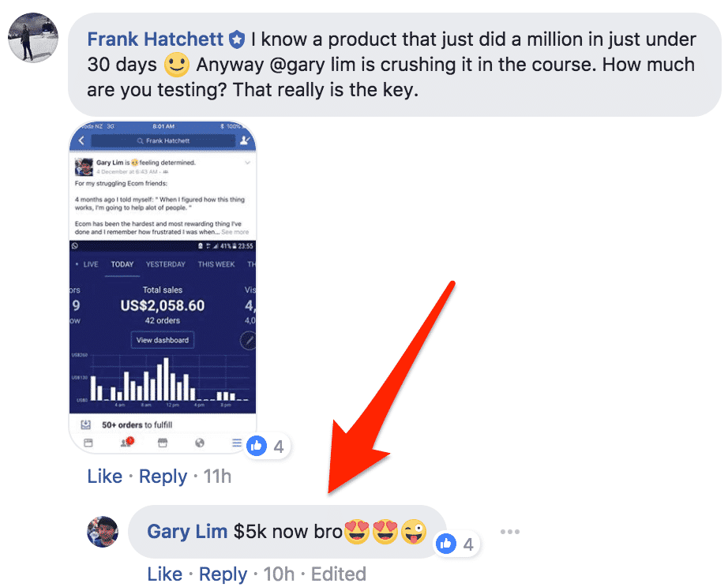Image resolution: width=728 pixels, height=587 pixels.
Task: Reply to Frank Hatchett's comment
Action: click(x=163, y=477)
